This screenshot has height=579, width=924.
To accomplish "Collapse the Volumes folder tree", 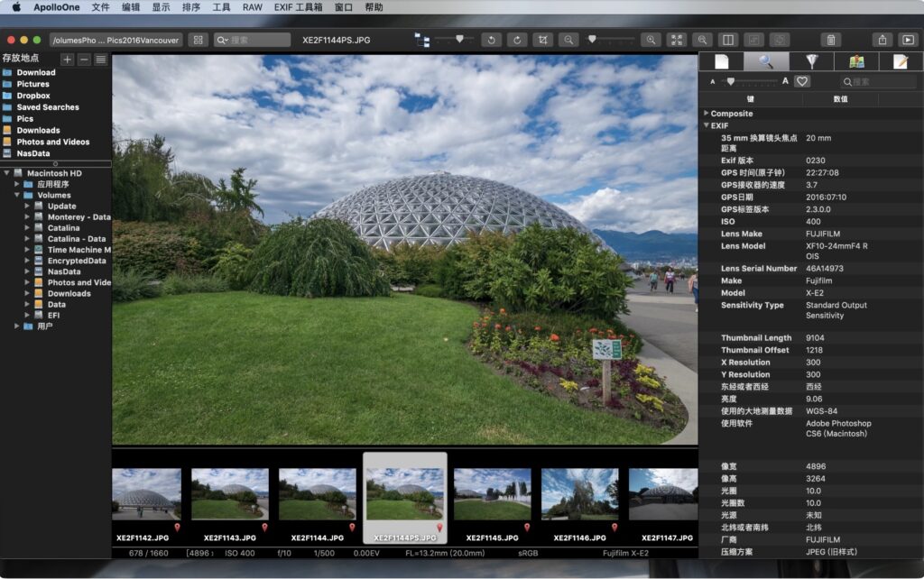I will click(x=17, y=195).
